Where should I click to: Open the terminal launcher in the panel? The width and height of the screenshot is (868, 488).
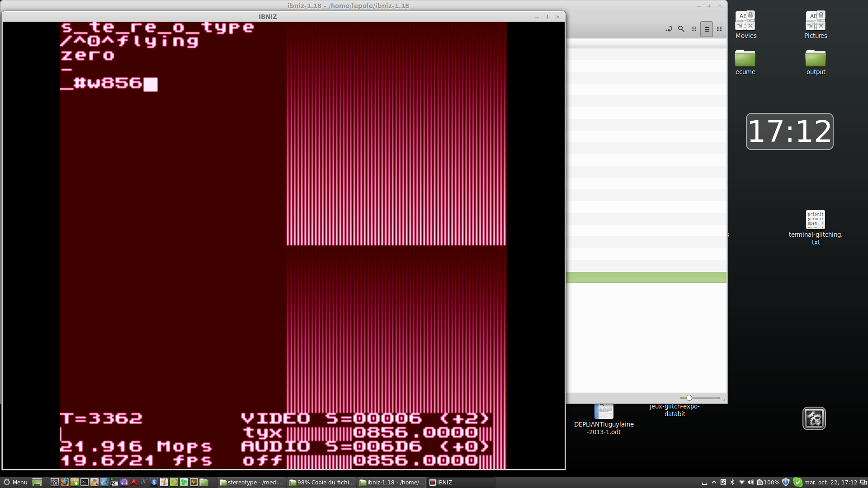pos(85,482)
